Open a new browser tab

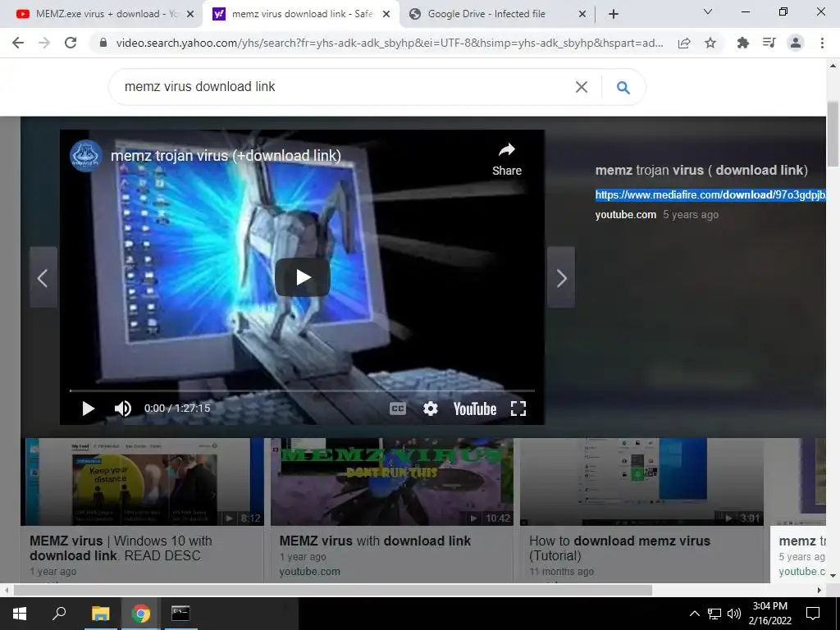(614, 15)
